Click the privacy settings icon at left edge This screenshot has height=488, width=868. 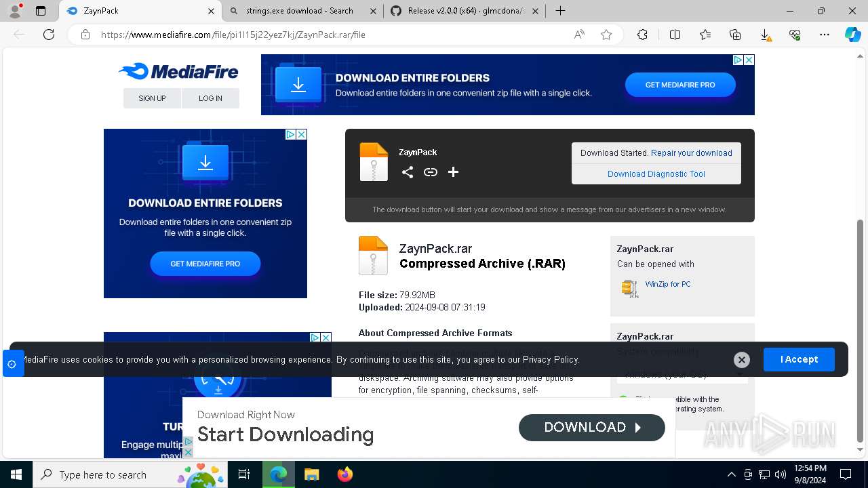click(x=12, y=364)
